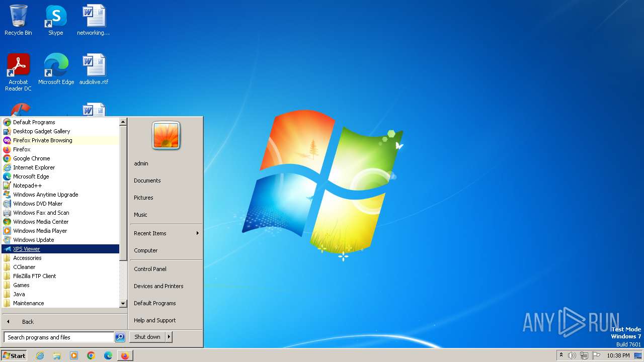
Task: Open Music from the Start menu
Action: [x=166, y=215]
